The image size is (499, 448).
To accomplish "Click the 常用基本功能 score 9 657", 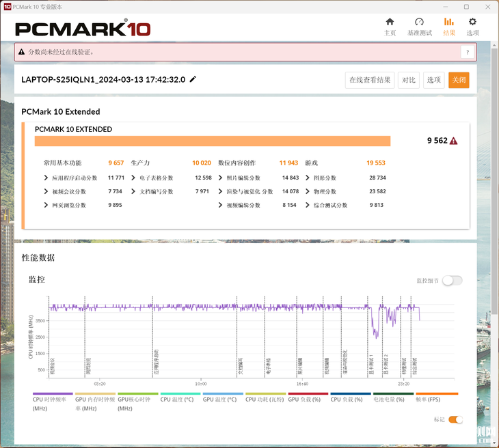I will coord(116,163).
